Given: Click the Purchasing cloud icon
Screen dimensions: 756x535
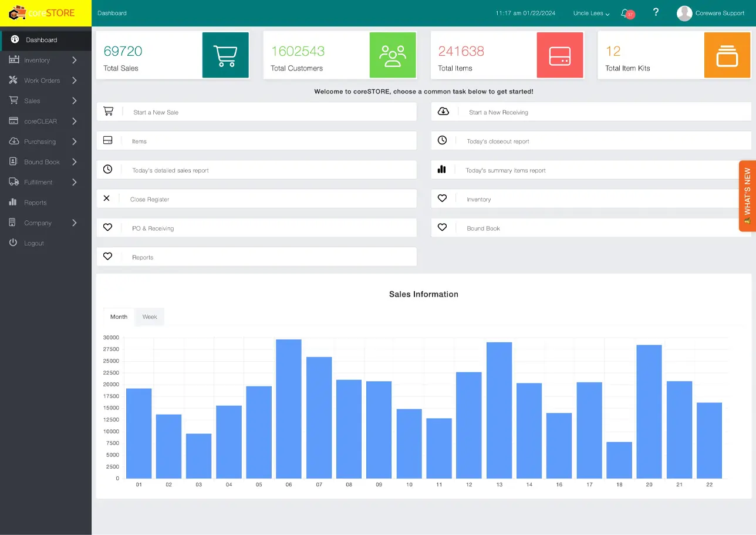Looking at the screenshot, I should [14, 142].
